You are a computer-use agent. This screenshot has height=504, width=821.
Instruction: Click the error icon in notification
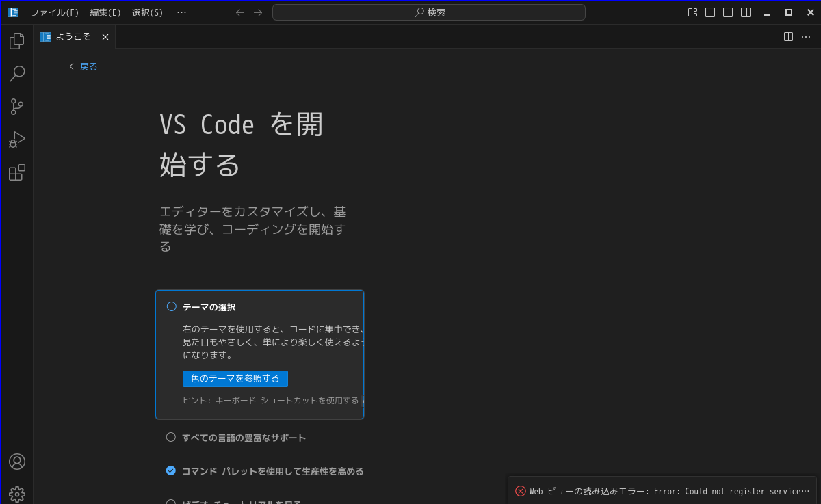(x=521, y=491)
